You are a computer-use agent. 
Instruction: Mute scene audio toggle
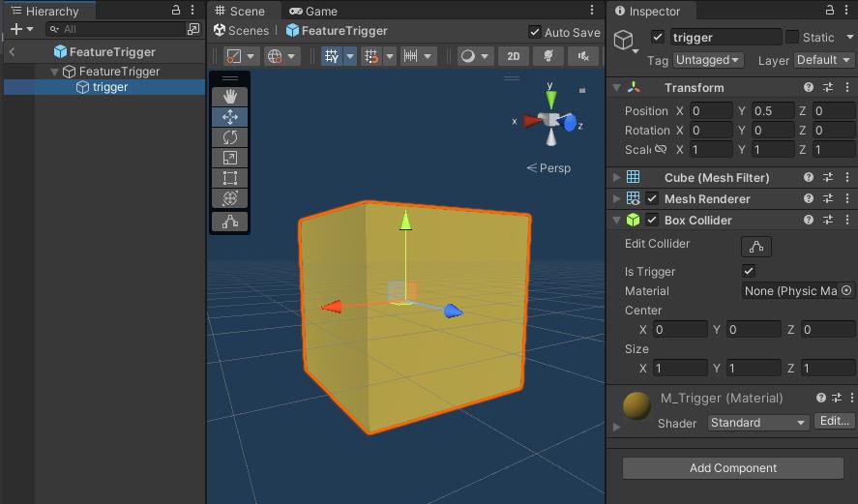click(x=583, y=56)
